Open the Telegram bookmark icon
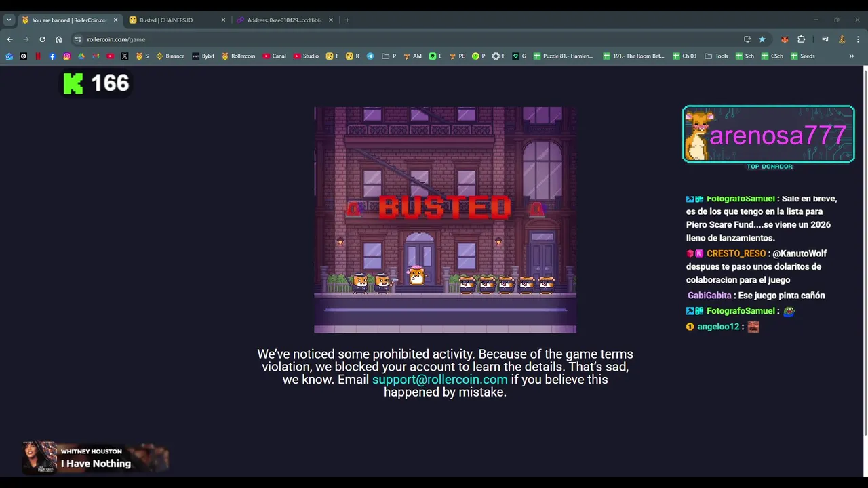This screenshot has width=868, height=488. click(370, 56)
